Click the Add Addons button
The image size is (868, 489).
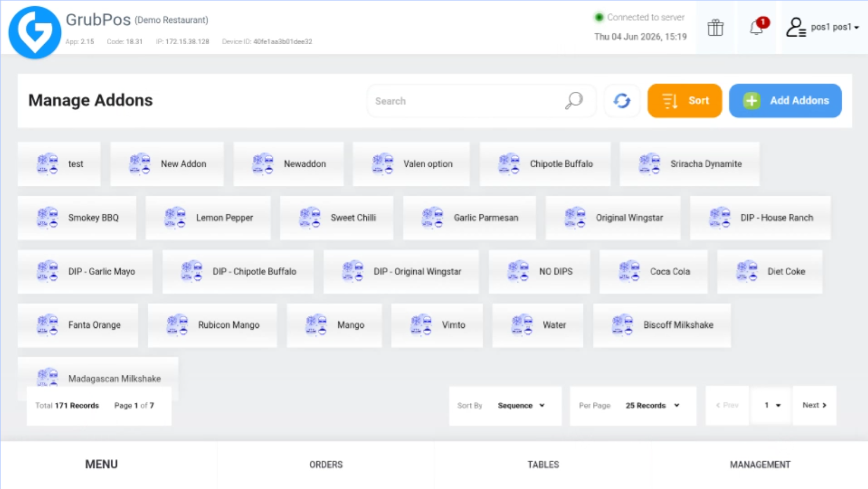785,101
